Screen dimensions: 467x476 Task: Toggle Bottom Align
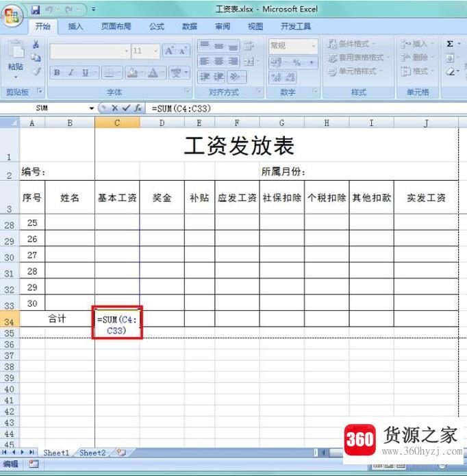click(233, 46)
